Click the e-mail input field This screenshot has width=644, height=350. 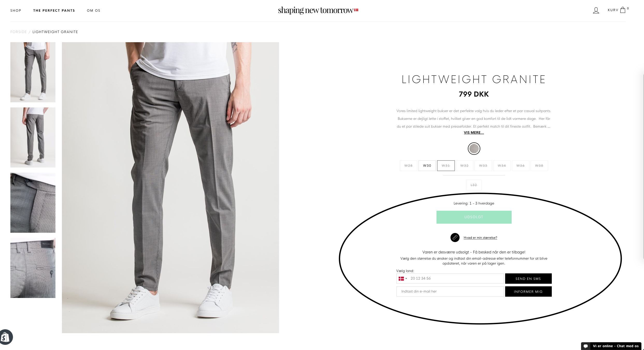tap(450, 291)
